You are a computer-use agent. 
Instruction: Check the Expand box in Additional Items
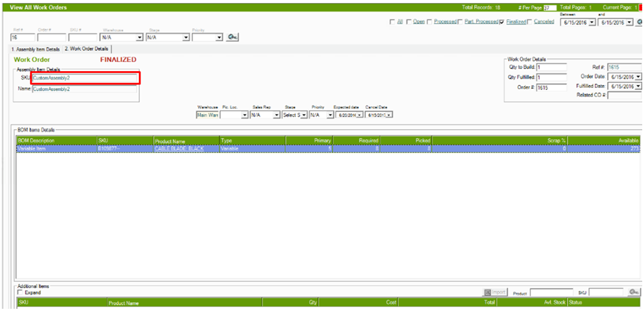click(x=21, y=293)
